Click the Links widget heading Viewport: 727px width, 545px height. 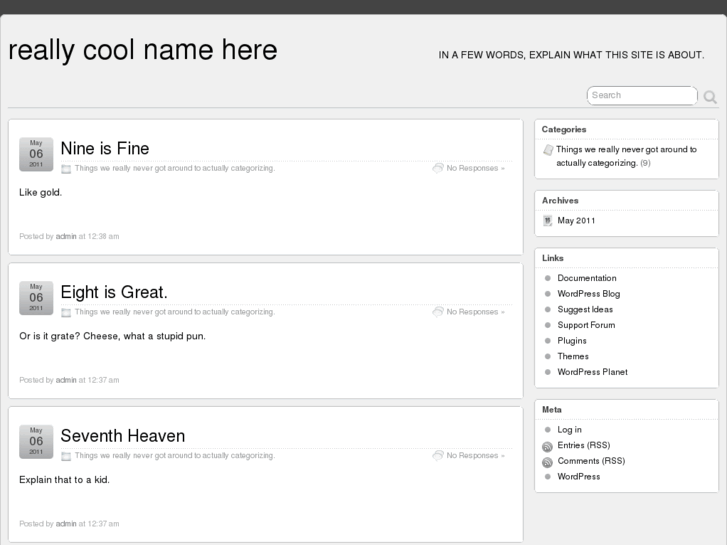[553, 258]
